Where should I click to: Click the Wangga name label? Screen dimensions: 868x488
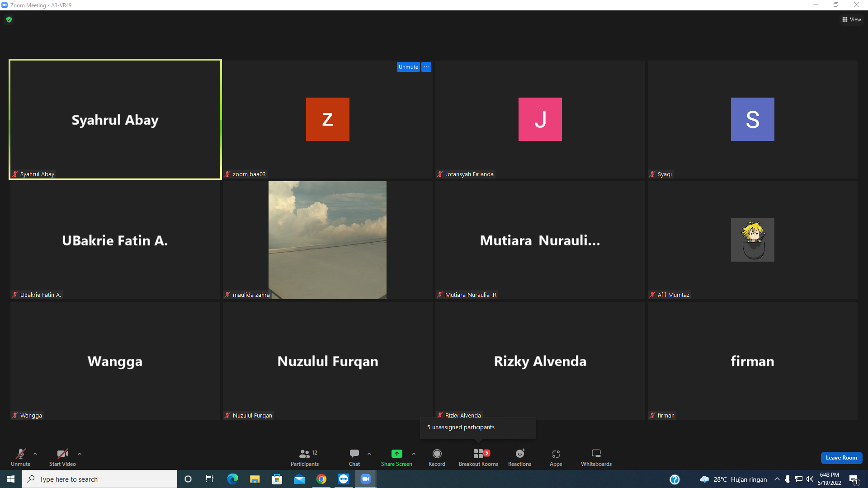31,416
